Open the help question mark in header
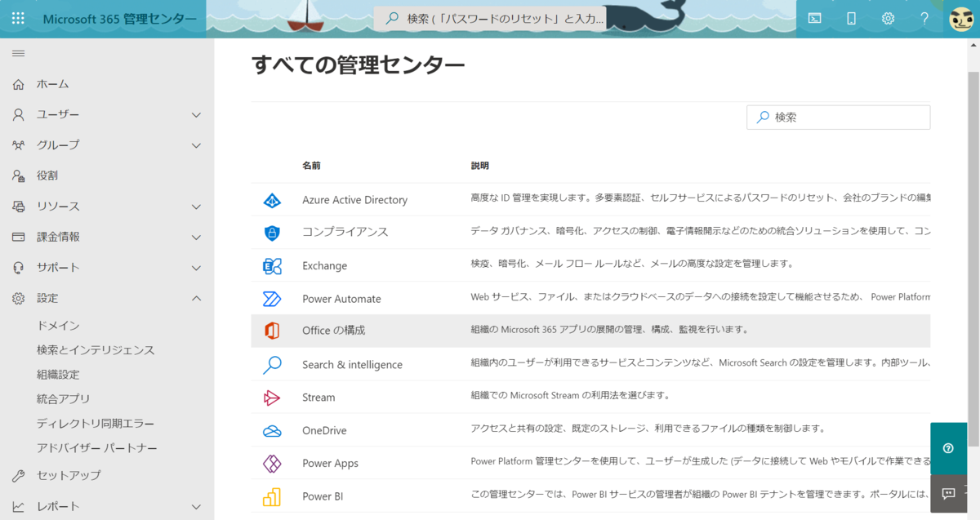This screenshot has width=980, height=520. pyautogui.click(x=924, y=18)
